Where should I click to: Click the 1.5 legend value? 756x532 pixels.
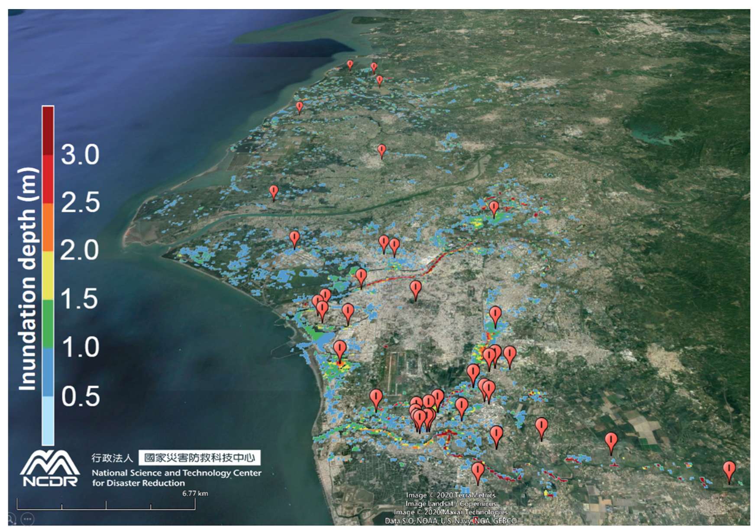pyautogui.click(x=80, y=299)
